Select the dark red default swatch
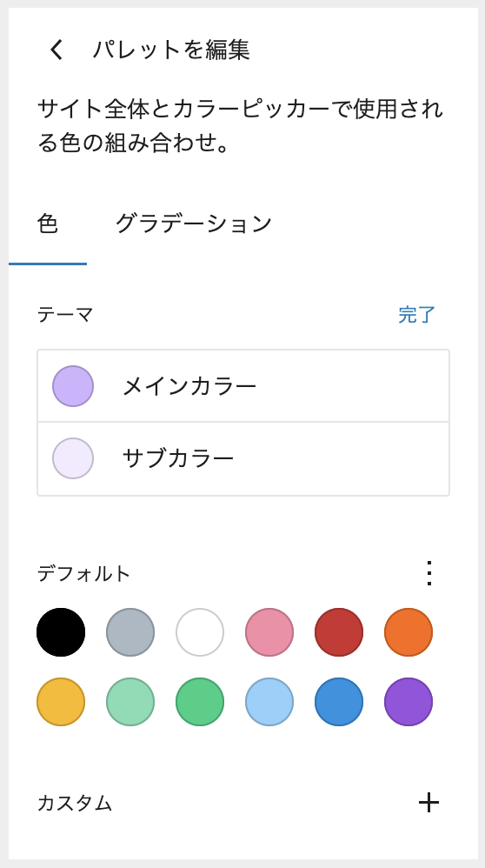 (x=339, y=632)
